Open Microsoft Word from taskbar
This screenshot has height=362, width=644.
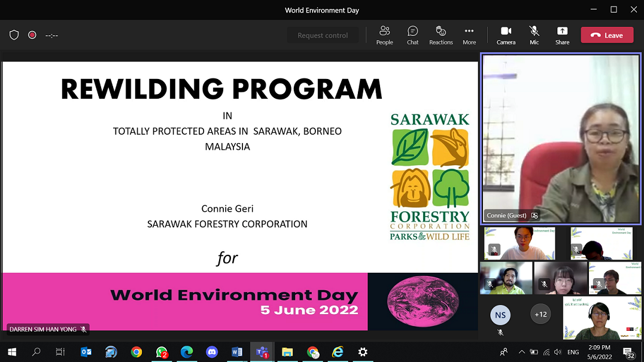pyautogui.click(x=237, y=352)
